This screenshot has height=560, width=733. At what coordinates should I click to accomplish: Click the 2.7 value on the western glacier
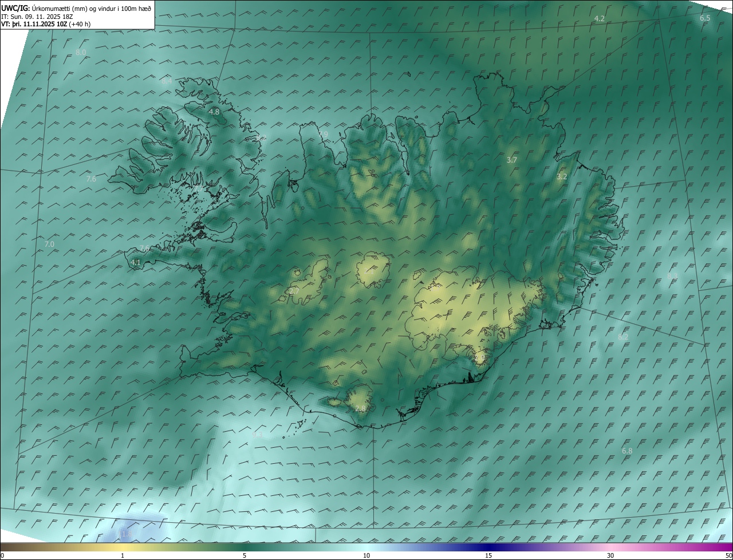294,291
